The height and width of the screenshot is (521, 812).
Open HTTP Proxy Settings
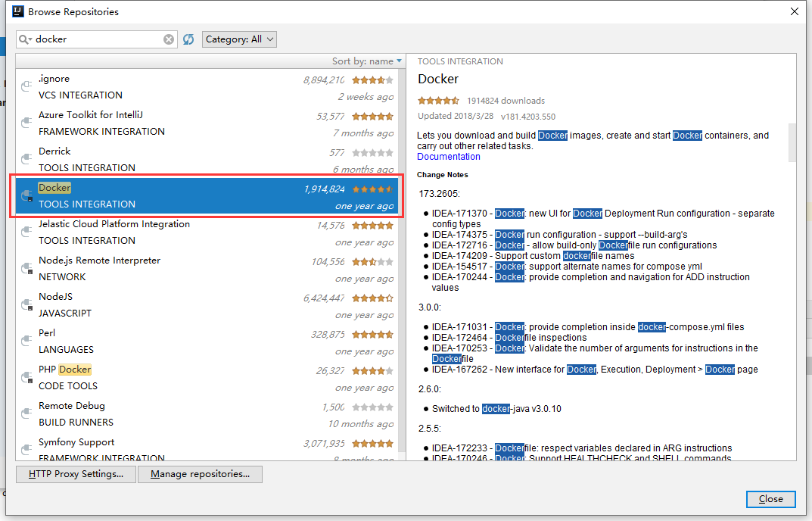point(76,474)
